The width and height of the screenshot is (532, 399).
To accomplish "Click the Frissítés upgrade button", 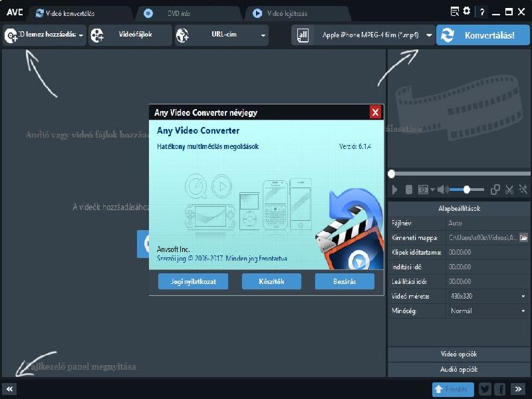I will pyautogui.click(x=453, y=389).
